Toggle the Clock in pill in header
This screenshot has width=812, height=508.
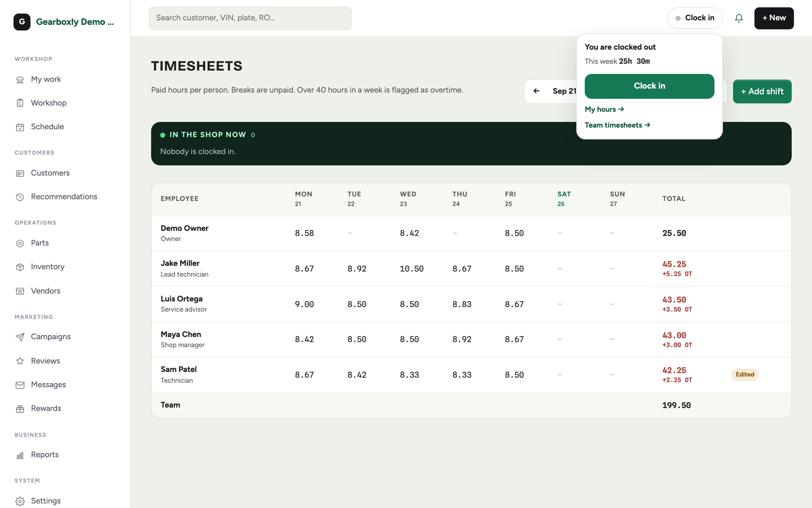pyautogui.click(x=694, y=18)
